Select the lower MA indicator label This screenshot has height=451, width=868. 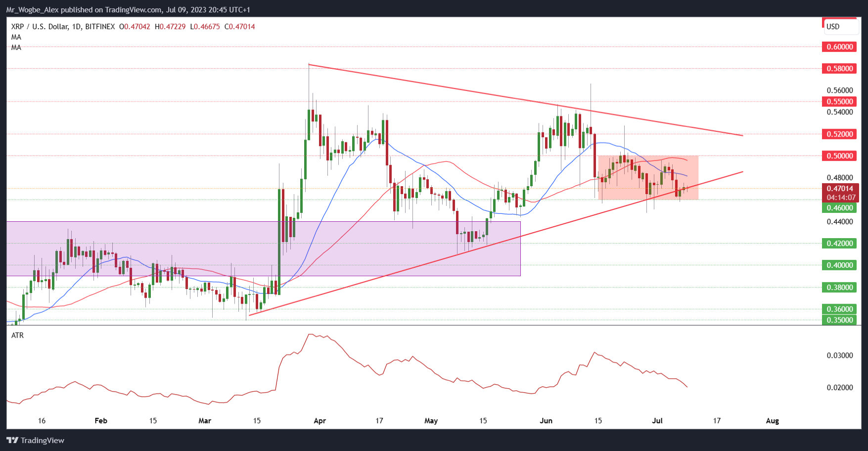point(16,48)
